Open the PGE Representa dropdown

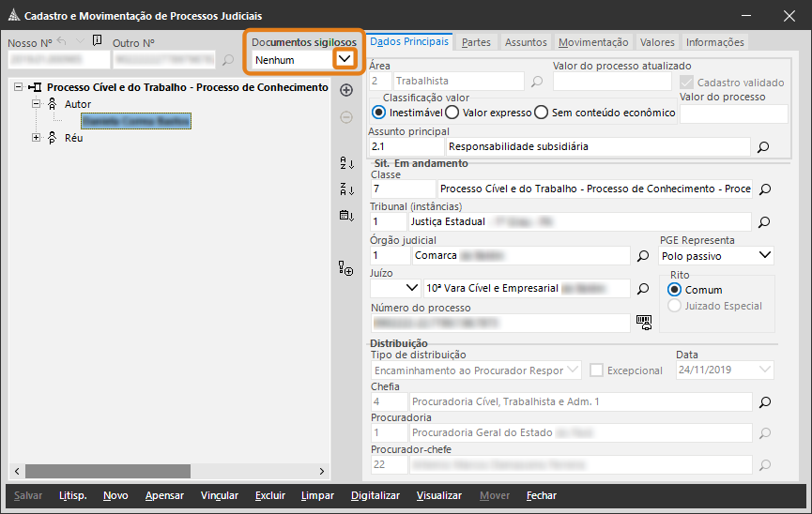click(764, 255)
